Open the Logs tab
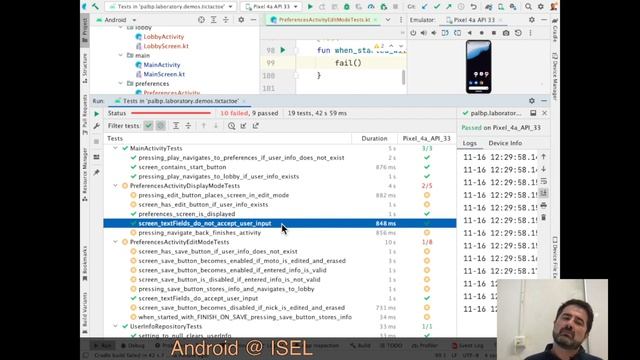 (x=469, y=143)
